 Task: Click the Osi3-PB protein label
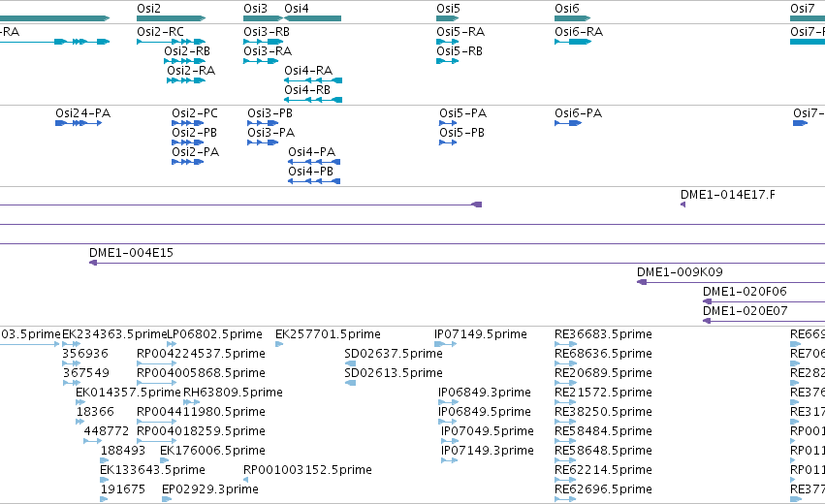[x=270, y=113]
